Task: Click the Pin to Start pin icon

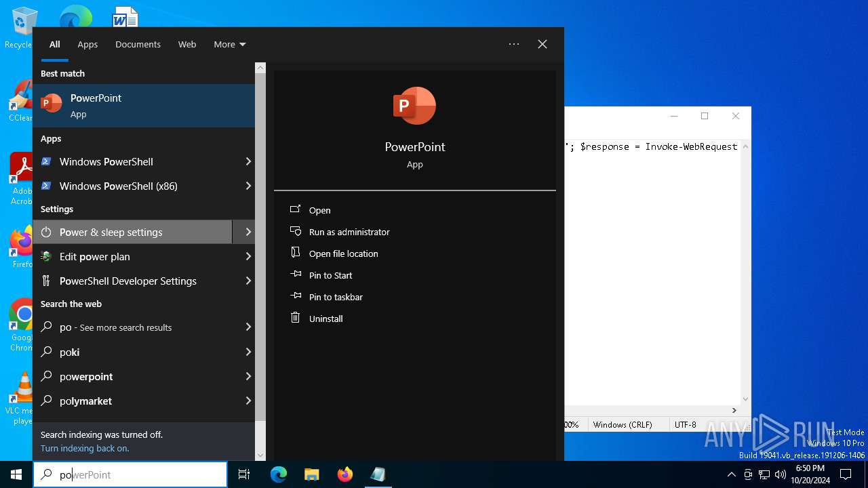Action: (x=295, y=274)
